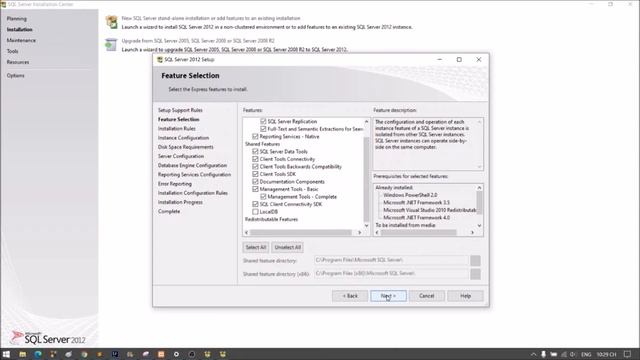Image resolution: width=640 pixels, height=360 pixels.
Task: Go back with the Back button
Action: point(350,296)
